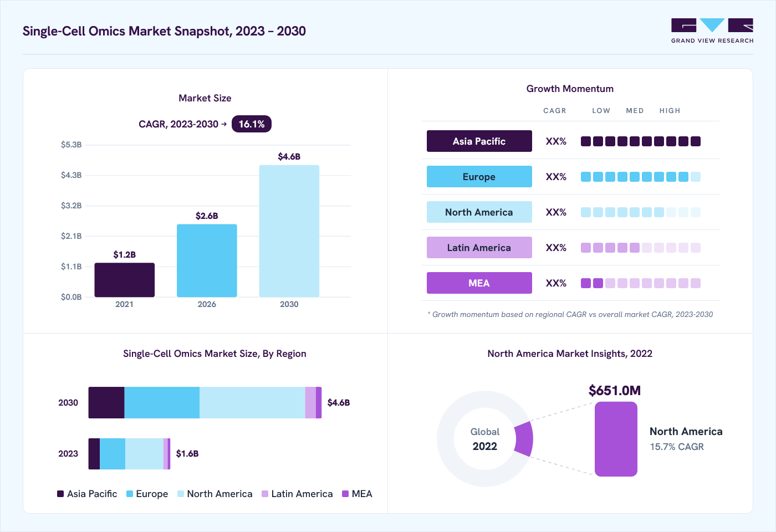This screenshot has width=776, height=532.
Task: Click the Asia Pacific region label
Action: 479,141
